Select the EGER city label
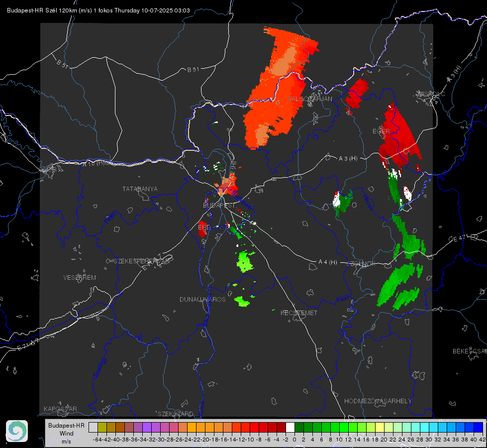Image resolution: width=487 pixels, height=448 pixels. (381, 131)
